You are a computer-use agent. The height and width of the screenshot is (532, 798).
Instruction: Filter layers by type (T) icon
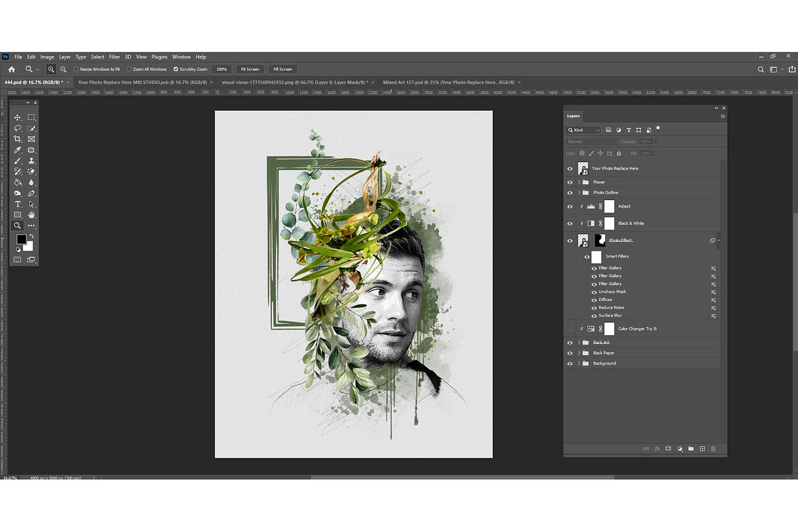pos(629,130)
